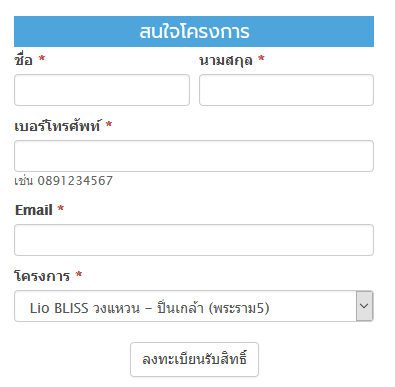395x387 pixels.
Task: Click the Email field label
Action: 34,210
